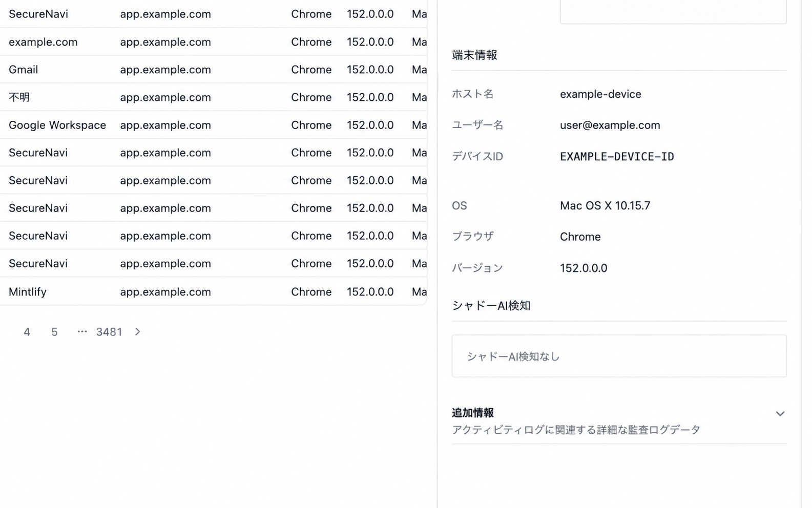This screenshot has height=508, width=812.
Task: Select the Mintlify row
Action: [x=213, y=291]
